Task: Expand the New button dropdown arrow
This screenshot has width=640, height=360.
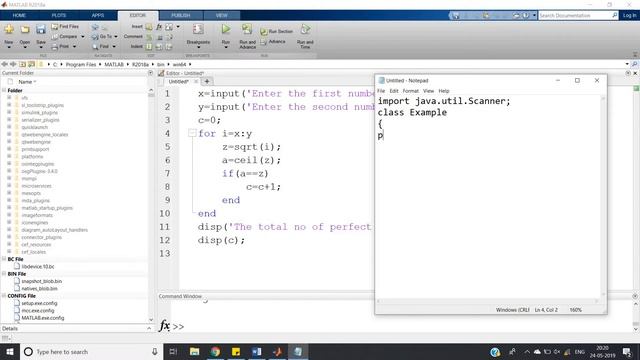Action: pos(9,47)
